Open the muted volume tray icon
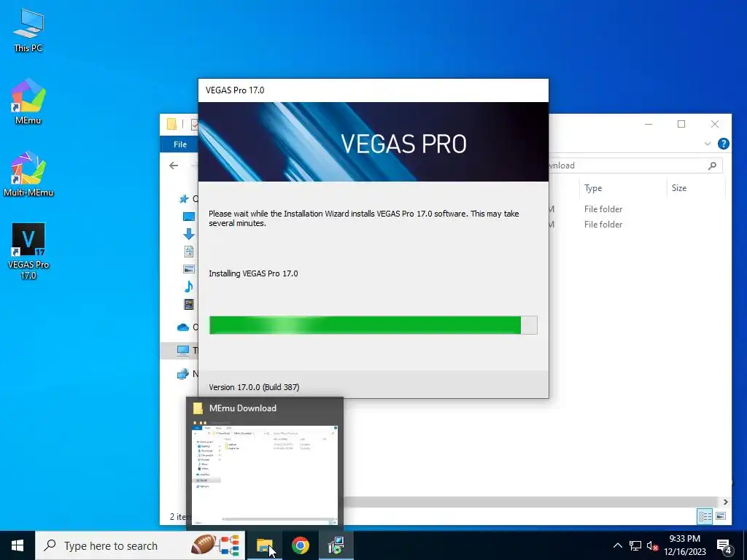Image resolution: width=747 pixels, height=560 pixels. (x=652, y=545)
